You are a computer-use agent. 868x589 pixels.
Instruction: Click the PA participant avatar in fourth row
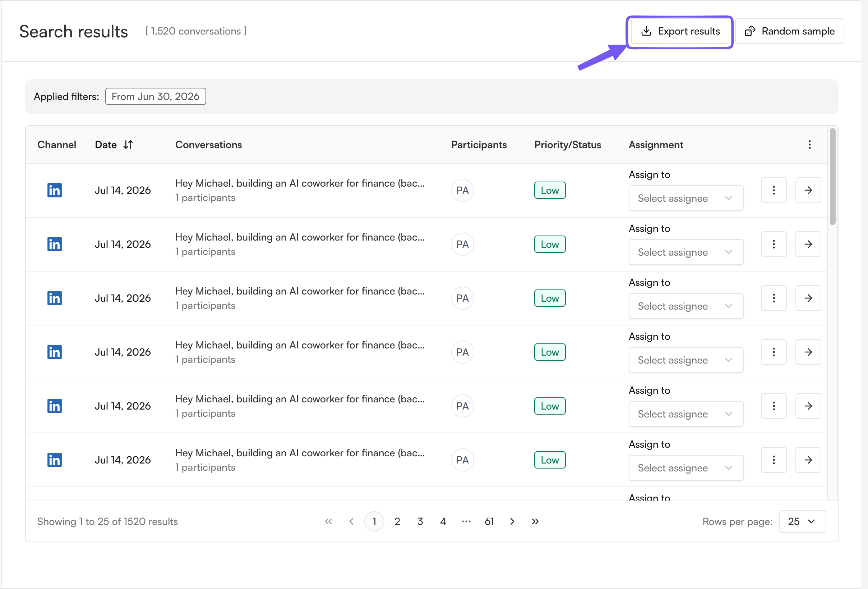click(462, 352)
